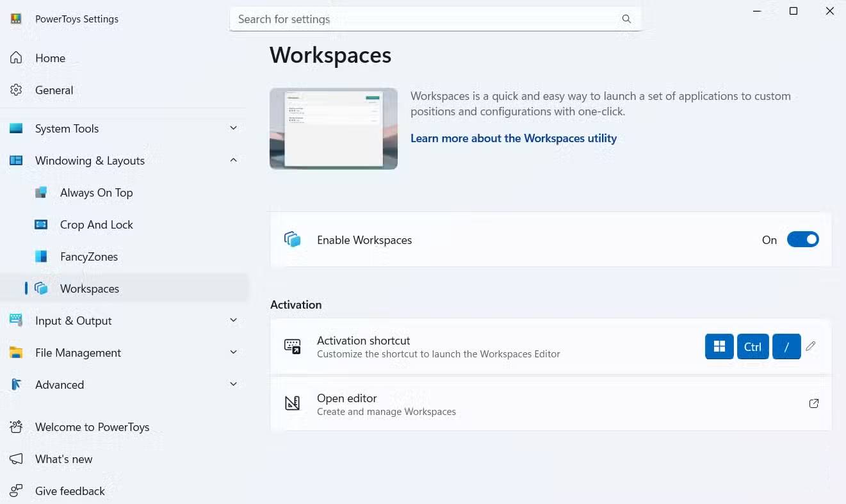
Task: Maximize the PowerToys Settings window
Action: (x=793, y=11)
